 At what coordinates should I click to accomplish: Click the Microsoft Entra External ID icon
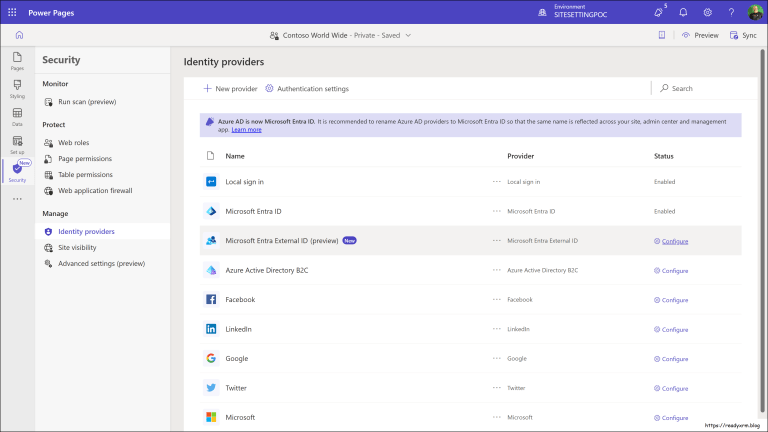211,240
